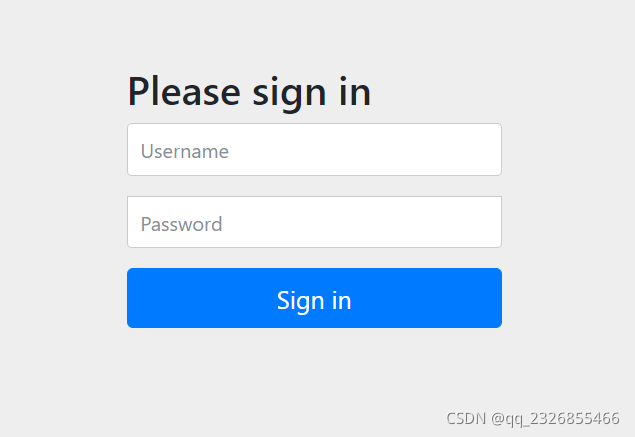Click the word "Please" in the heading
Screen dimensions: 635x437
(184, 92)
